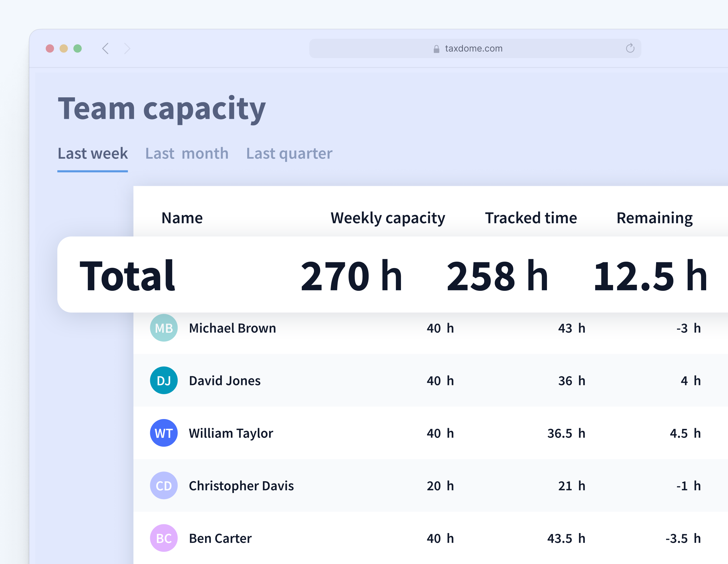Click the green maximize traffic-light dot

pyautogui.click(x=78, y=48)
